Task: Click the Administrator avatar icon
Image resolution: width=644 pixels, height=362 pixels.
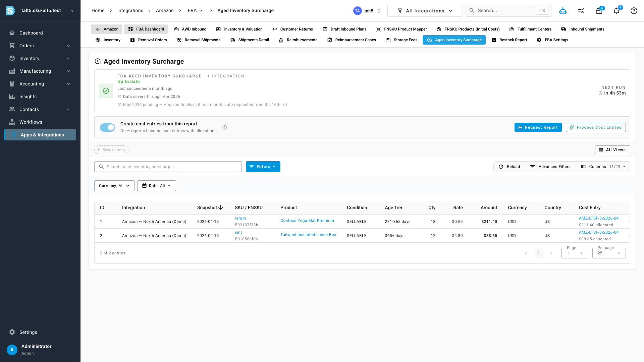Action: [x=12, y=350]
